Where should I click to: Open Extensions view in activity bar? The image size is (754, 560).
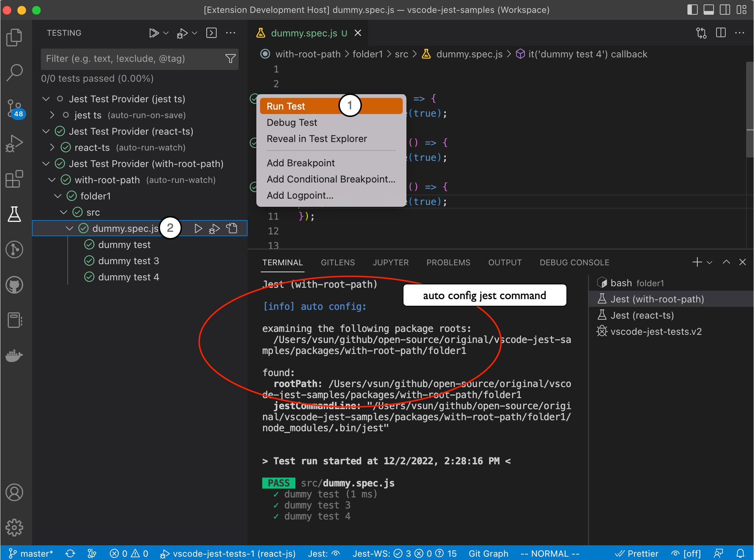(x=14, y=179)
